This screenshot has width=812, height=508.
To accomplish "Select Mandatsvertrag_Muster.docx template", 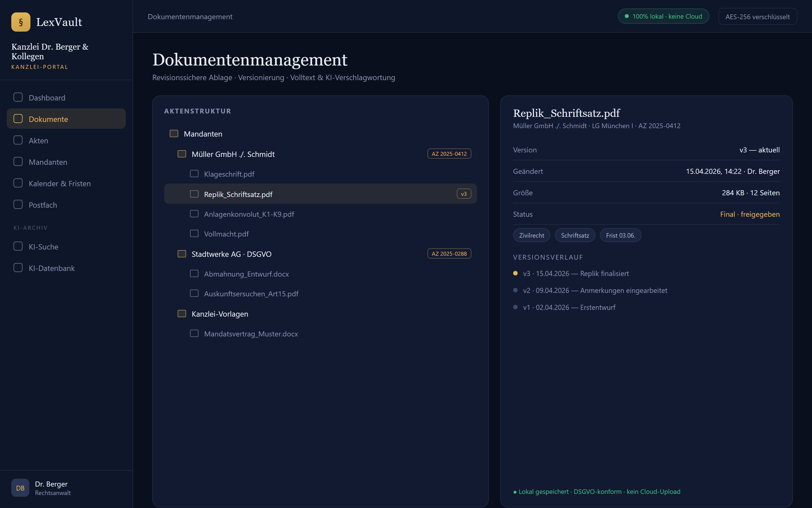I will point(321,334).
